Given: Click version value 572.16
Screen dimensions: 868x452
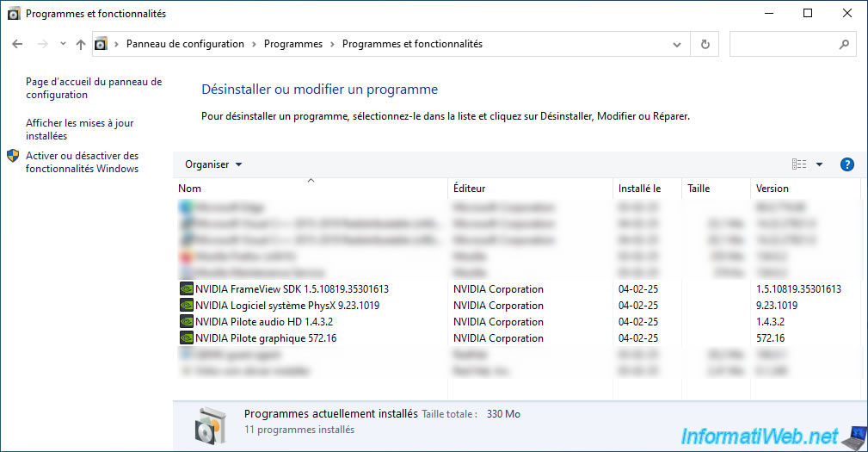Looking at the screenshot, I should tap(771, 337).
